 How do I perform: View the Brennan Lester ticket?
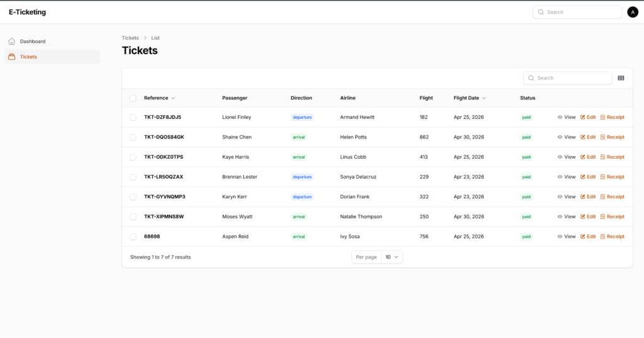[x=567, y=177]
